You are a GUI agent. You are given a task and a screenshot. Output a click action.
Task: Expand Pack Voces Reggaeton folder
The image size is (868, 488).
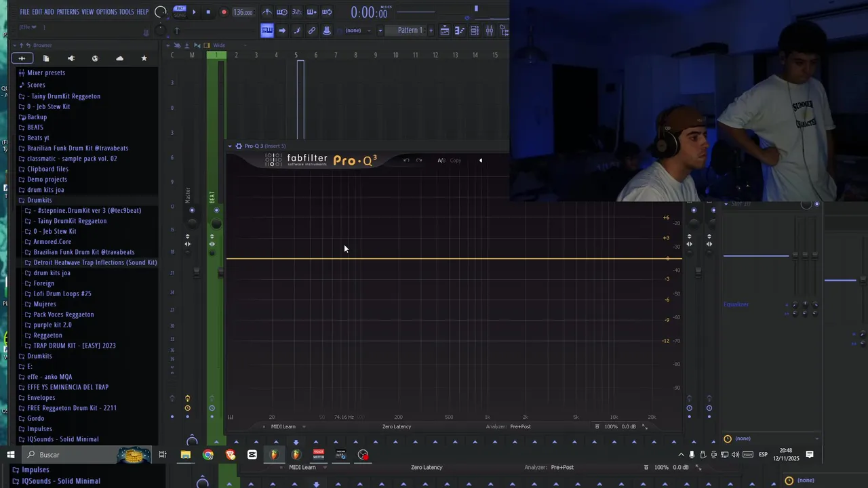pos(64,314)
